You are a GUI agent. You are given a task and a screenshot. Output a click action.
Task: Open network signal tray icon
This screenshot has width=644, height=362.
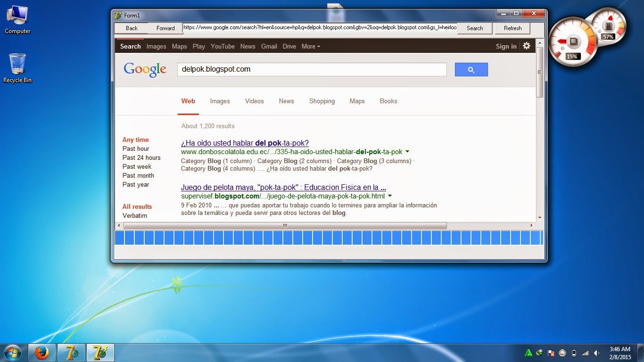pos(585,353)
